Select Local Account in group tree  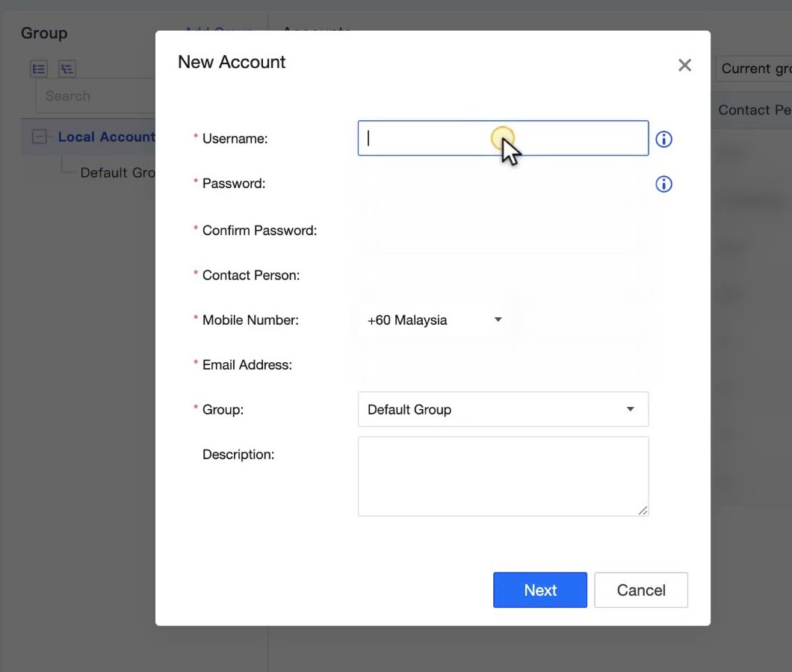point(107,137)
